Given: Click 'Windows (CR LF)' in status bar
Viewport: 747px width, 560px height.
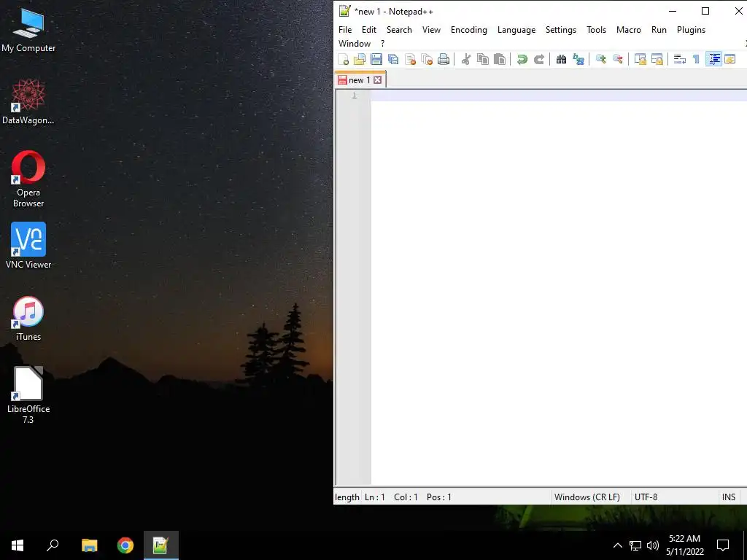Looking at the screenshot, I should 587,497.
